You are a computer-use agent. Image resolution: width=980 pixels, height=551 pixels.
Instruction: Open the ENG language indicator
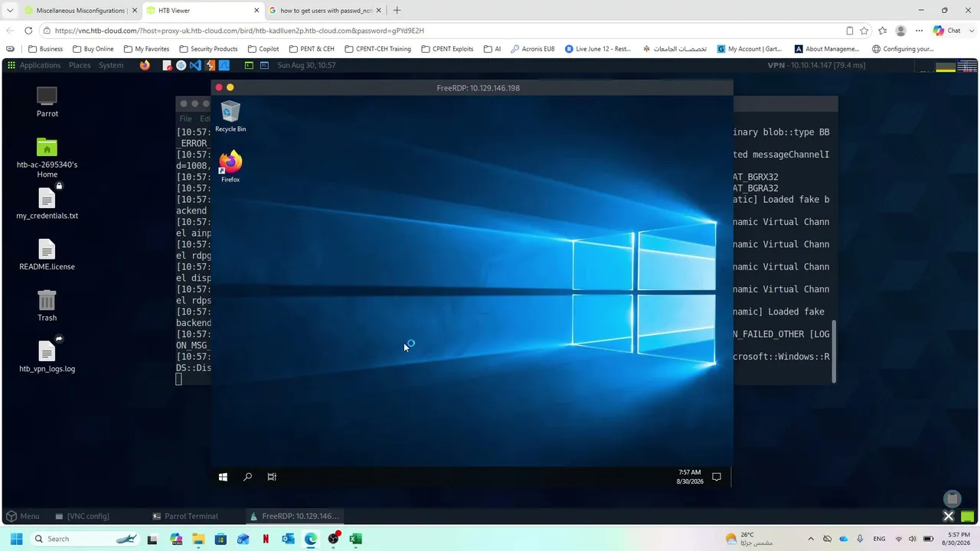coord(880,539)
